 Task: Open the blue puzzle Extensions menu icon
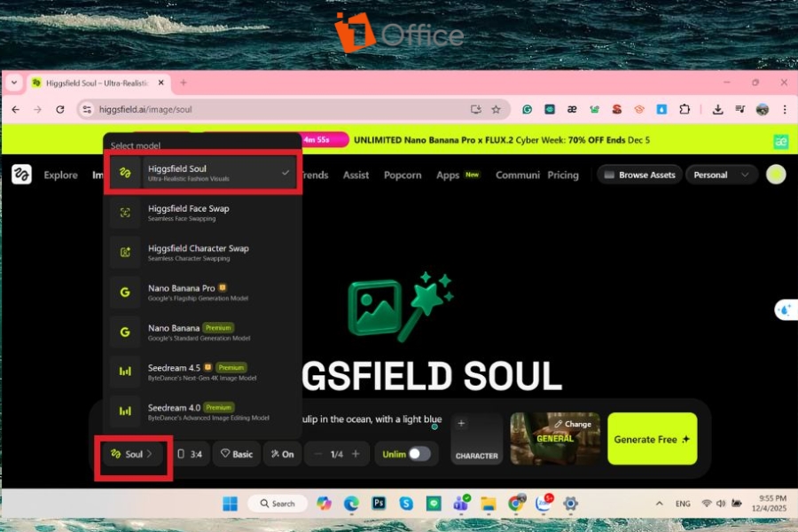685,109
